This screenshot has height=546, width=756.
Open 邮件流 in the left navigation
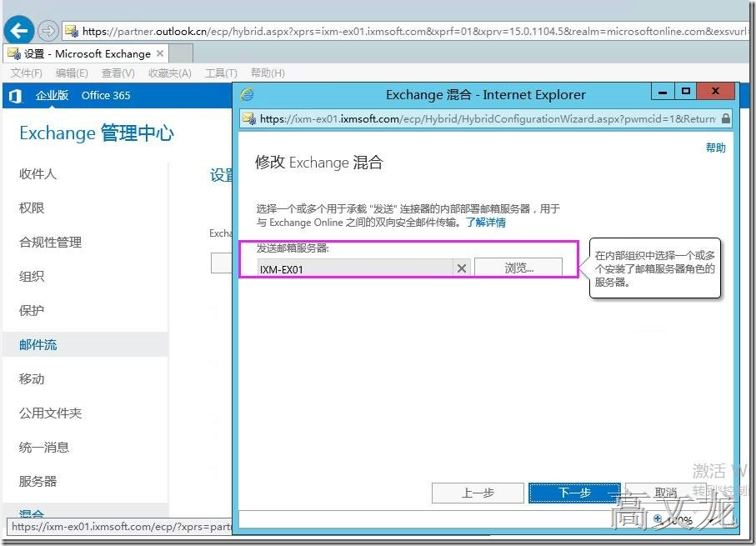pyautogui.click(x=38, y=345)
